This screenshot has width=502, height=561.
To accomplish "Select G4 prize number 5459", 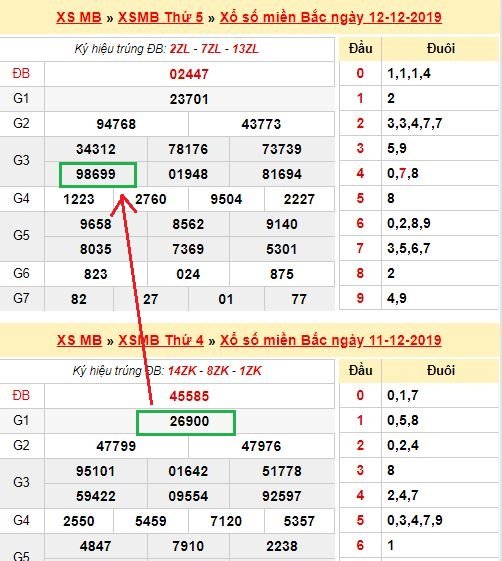I will pos(151,521).
